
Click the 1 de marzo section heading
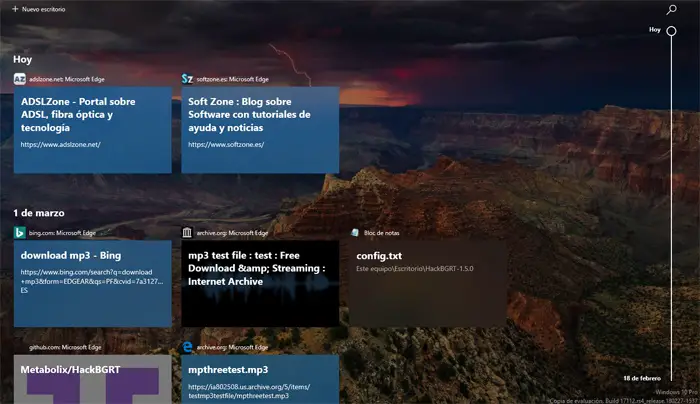[39, 213]
